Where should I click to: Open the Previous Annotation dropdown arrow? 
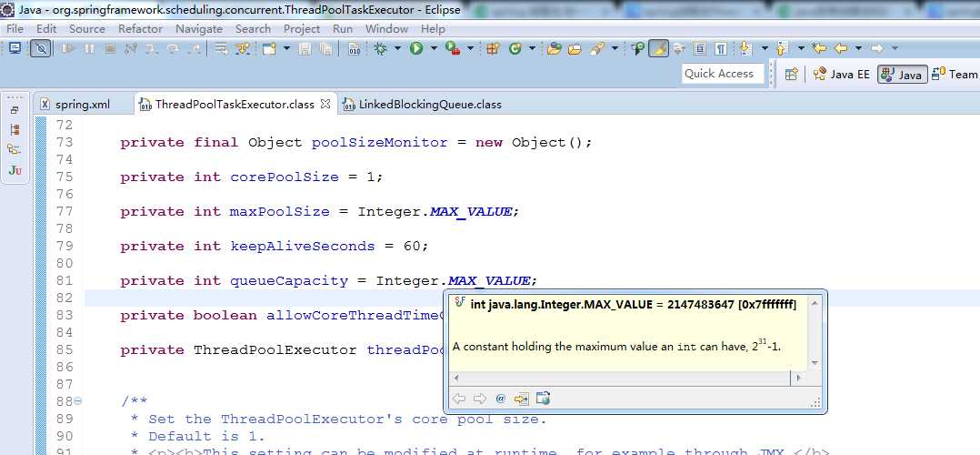(x=801, y=48)
